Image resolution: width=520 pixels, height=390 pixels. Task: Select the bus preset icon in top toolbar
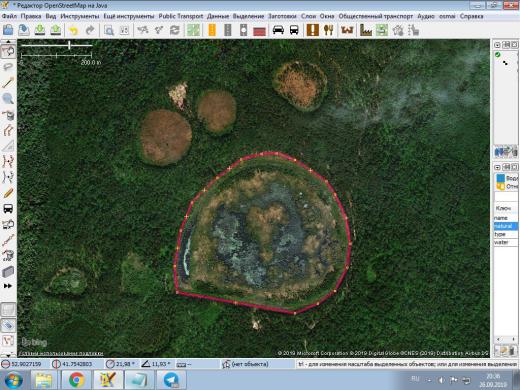point(294,30)
